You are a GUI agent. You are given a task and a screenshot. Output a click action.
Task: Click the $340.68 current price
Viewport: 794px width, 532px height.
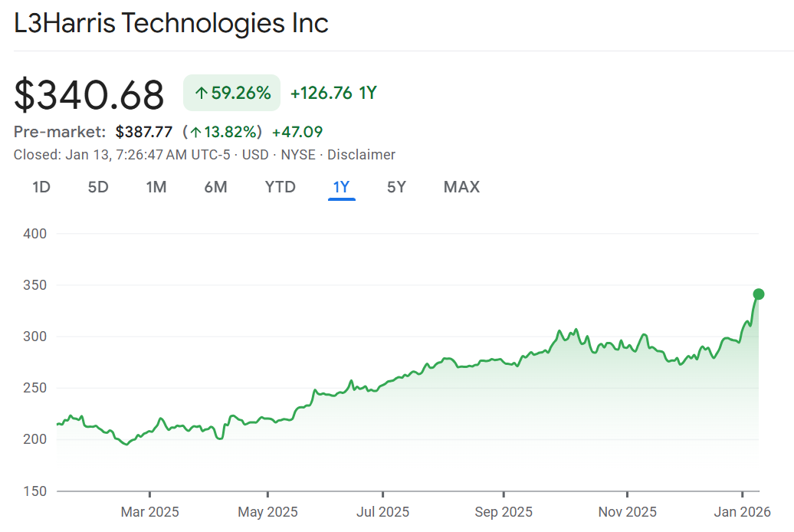coord(89,95)
